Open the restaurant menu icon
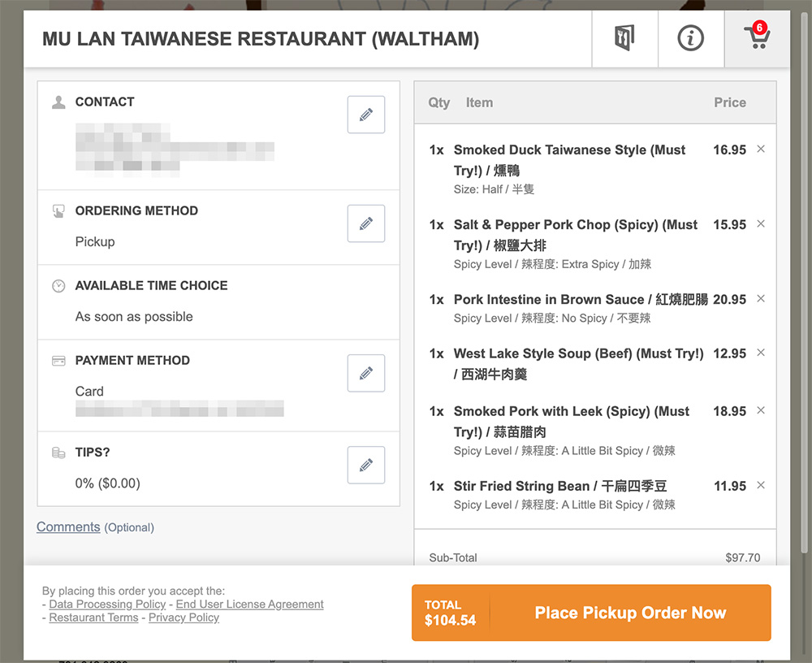812x663 pixels. pos(624,38)
